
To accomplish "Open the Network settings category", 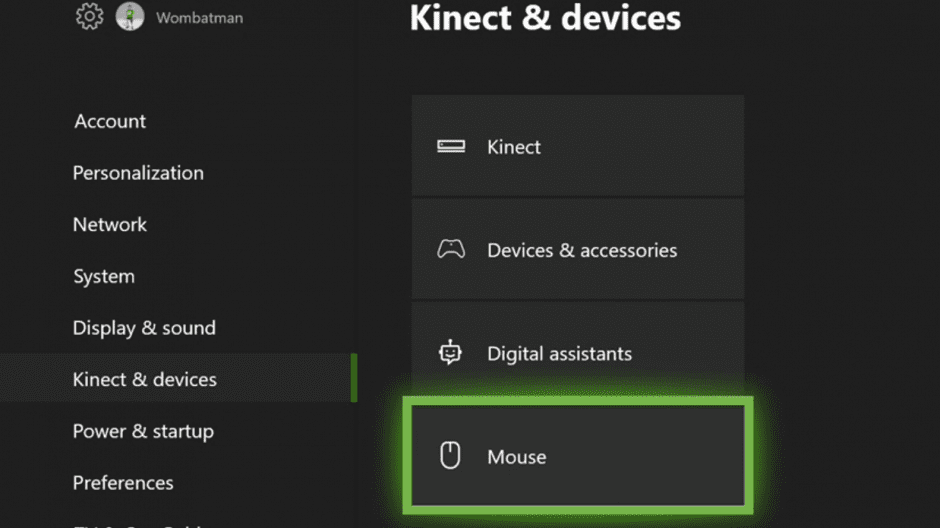I will point(110,224).
